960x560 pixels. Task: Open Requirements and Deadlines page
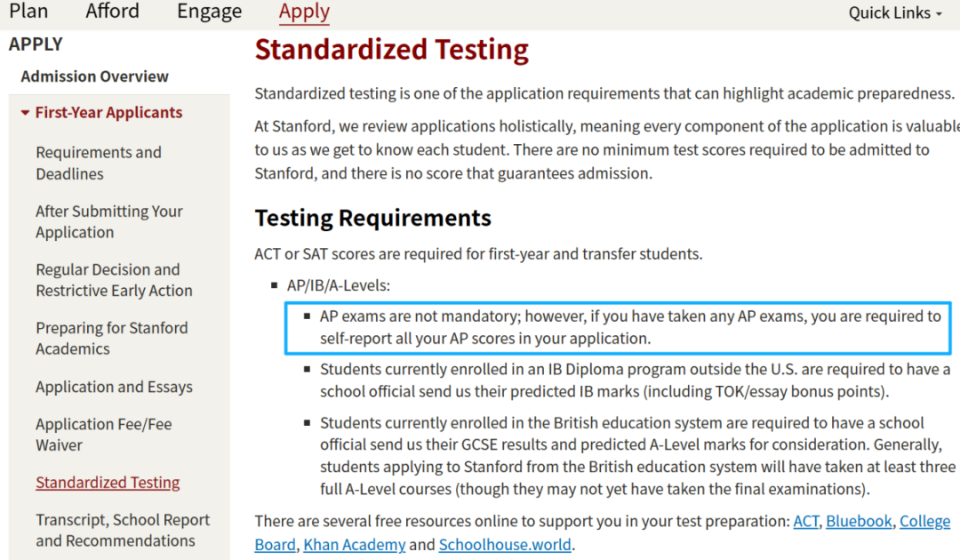click(98, 163)
